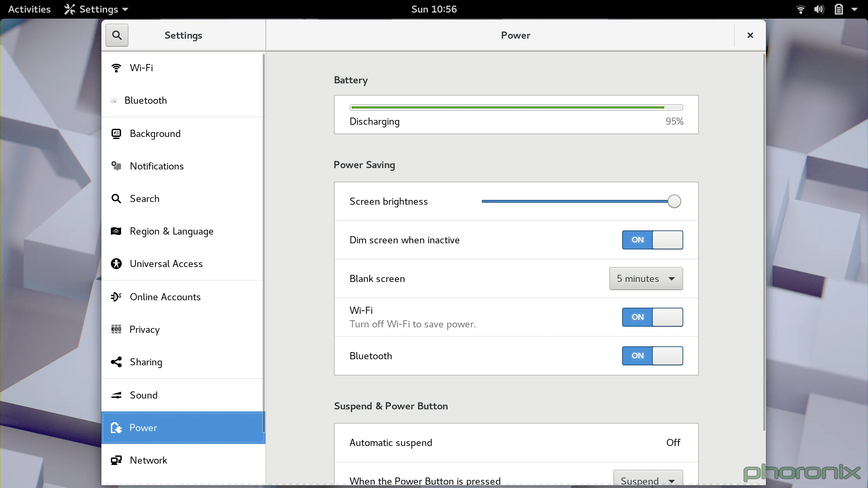This screenshot has width=868, height=488.
Task: Turn off the Wi-Fi power saving switch
Action: [x=652, y=317]
